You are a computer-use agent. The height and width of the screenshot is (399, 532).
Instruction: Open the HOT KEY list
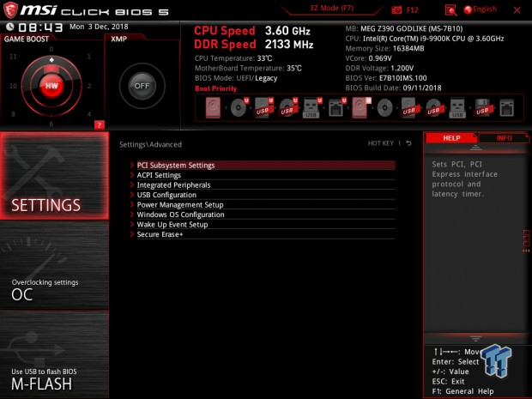click(381, 143)
